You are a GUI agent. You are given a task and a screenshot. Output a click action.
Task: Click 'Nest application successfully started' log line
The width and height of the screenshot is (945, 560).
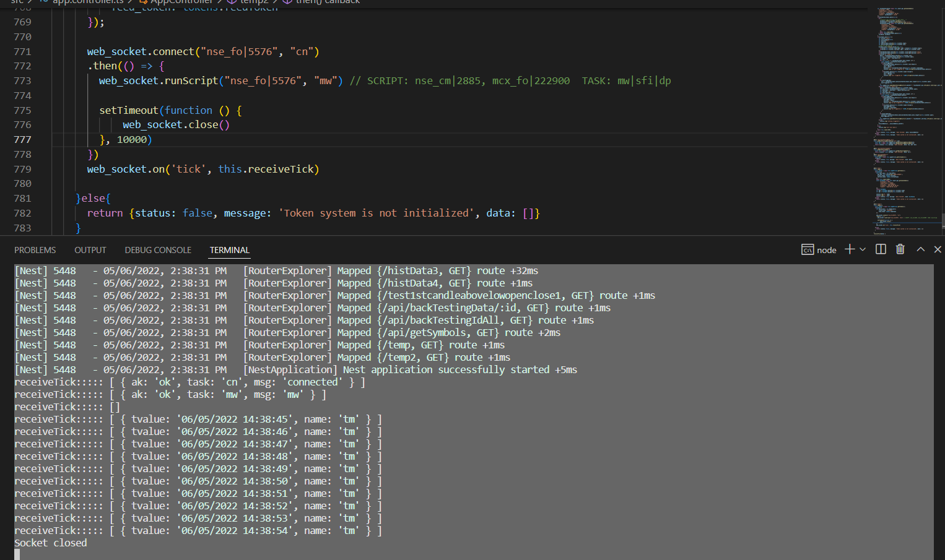pyautogui.click(x=296, y=369)
